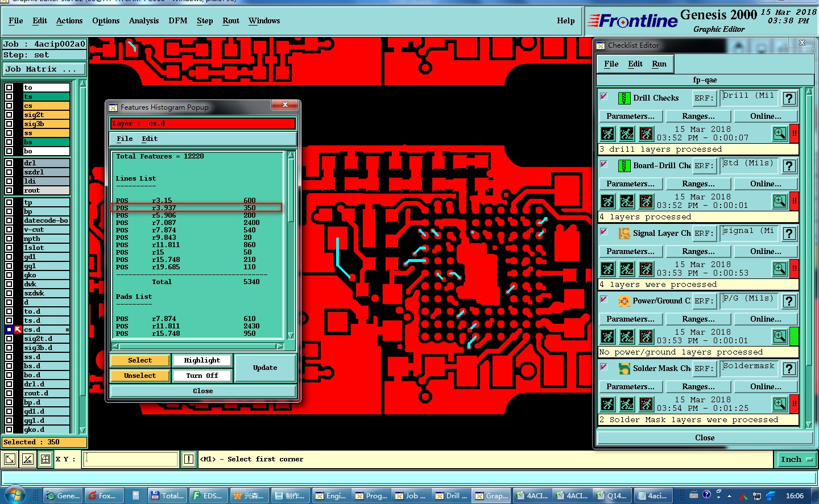Open the Inch units dropdown
Viewport: 819px width, 504px height.
tap(796, 459)
